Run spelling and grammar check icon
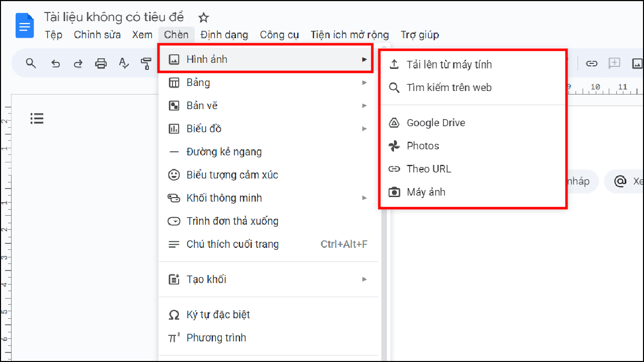Screen dimensions: 644x362 tap(124, 63)
